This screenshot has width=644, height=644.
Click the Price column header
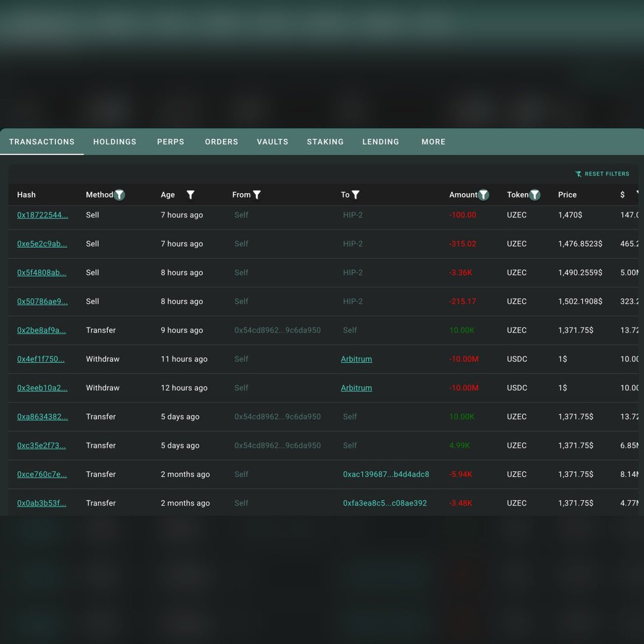pyautogui.click(x=567, y=195)
